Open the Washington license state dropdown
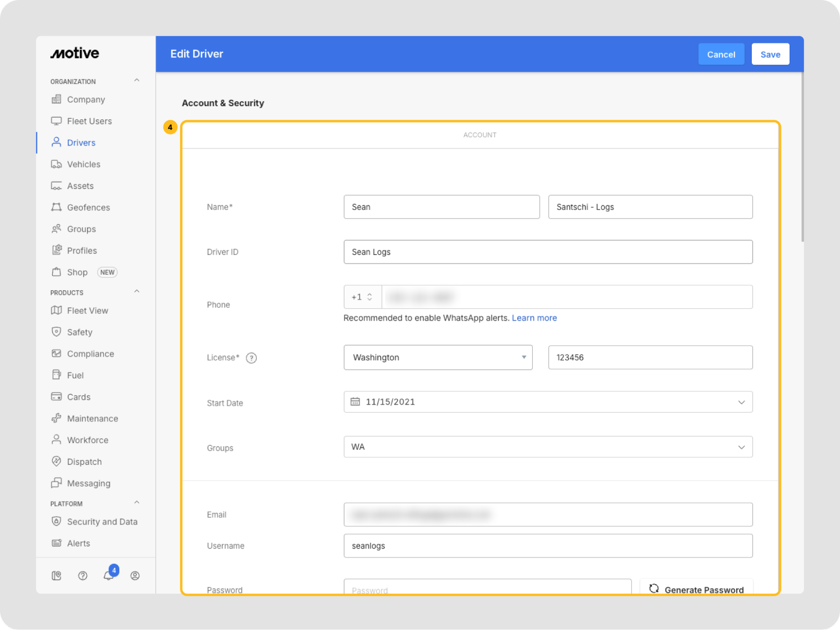Viewport: 840px width, 630px height. 438,357
